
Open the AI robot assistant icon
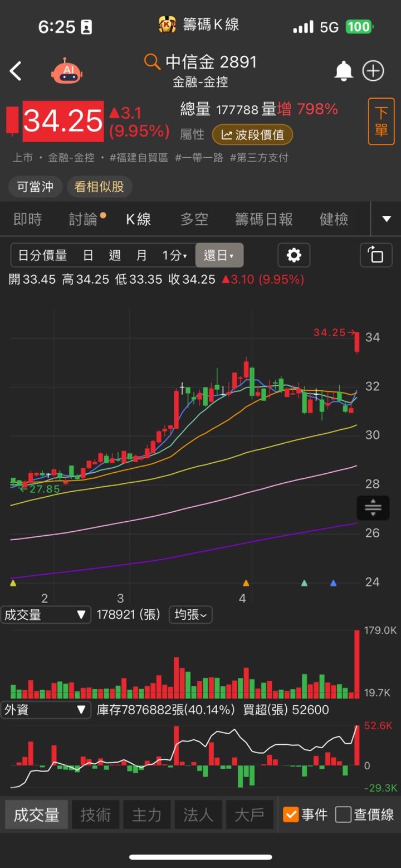pyautogui.click(x=67, y=71)
